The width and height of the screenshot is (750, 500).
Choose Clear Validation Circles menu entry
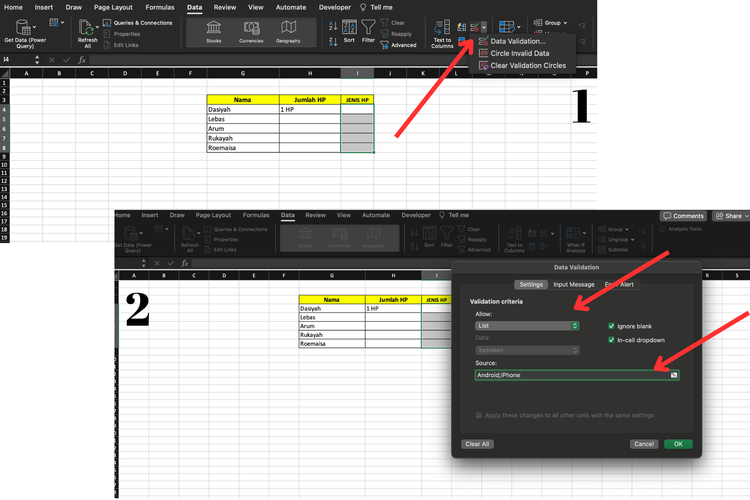528,65
